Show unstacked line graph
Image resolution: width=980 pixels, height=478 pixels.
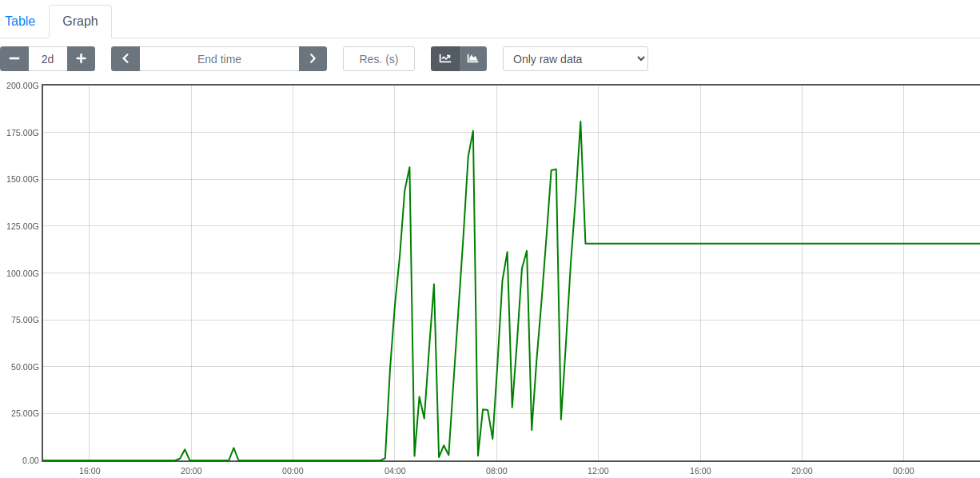[x=445, y=58]
